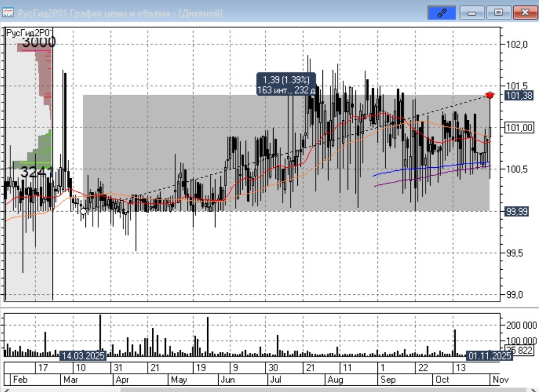Click the Nov month label on time axis
This screenshot has height=392, width=539.
point(500,379)
